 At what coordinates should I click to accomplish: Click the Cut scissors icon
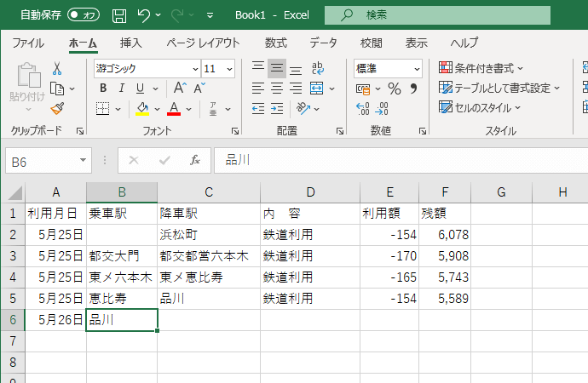tap(57, 68)
